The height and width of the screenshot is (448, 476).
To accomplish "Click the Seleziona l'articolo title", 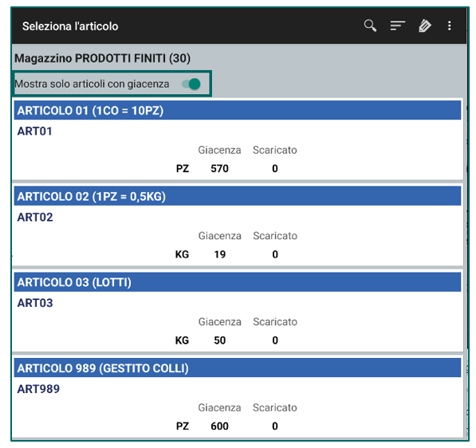I will (70, 26).
